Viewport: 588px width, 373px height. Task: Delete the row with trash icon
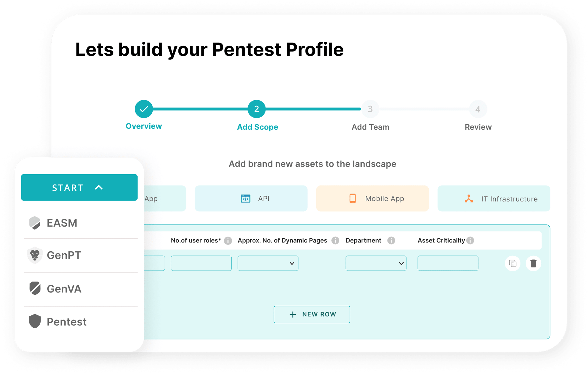point(533,263)
